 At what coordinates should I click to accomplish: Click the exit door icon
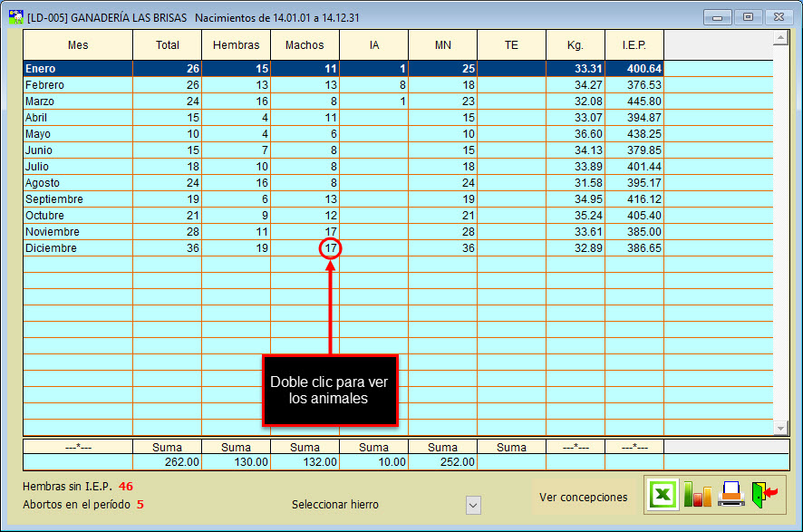coord(765,495)
